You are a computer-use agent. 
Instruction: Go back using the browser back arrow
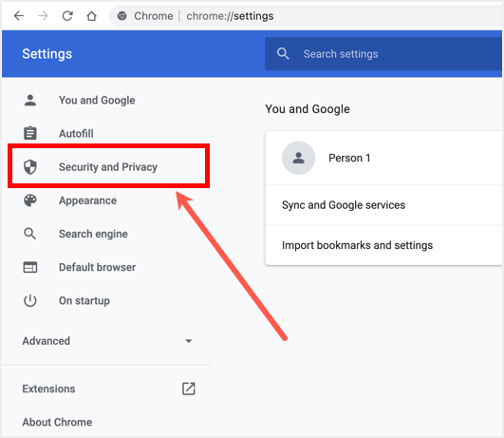pyautogui.click(x=19, y=16)
